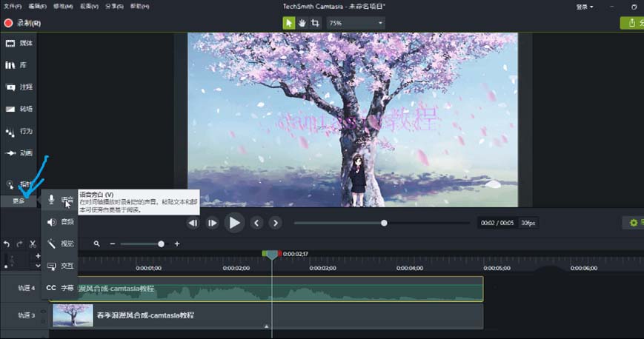Open the 注释 annotations tab

point(19,87)
